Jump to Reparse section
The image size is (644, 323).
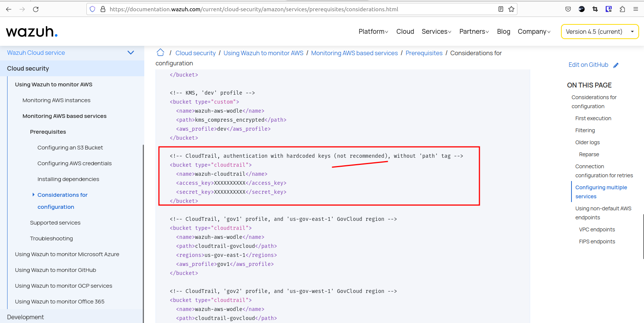pyautogui.click(x=589, y=154)
